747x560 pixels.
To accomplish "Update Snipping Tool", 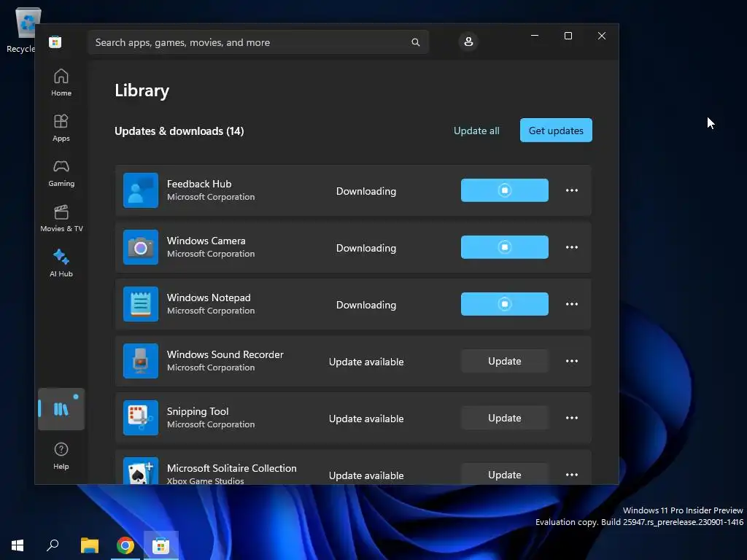I will click(505, 418).
